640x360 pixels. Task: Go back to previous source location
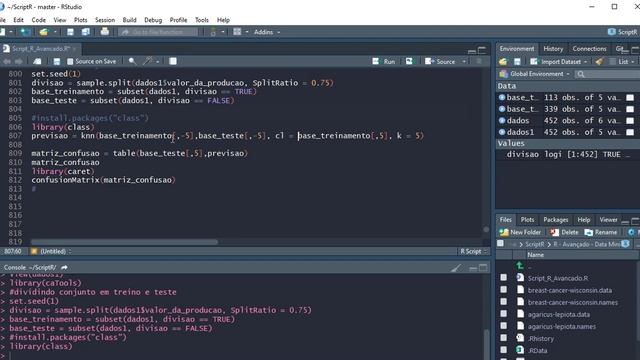(x=7, y=61)
